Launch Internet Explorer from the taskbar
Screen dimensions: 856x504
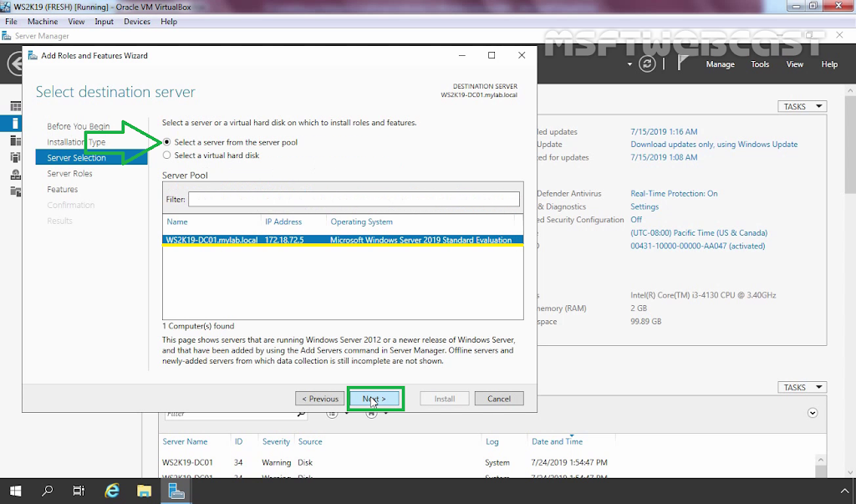pyautogui.click(x=112, y=491)
